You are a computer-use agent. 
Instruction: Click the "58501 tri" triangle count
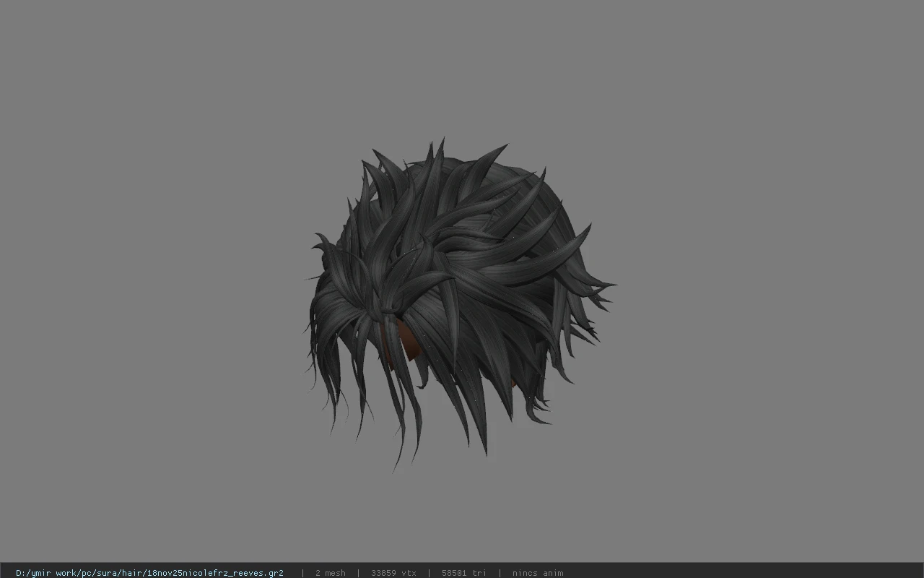(463, 573)
